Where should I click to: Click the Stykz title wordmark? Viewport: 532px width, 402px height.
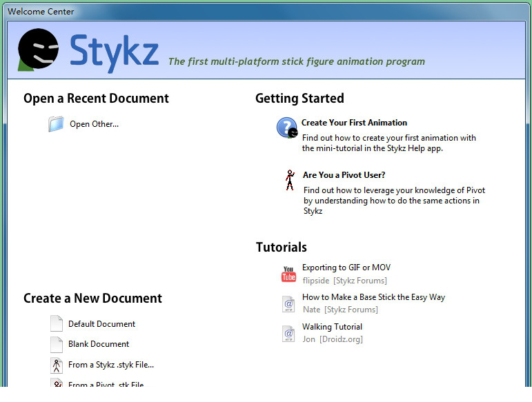[114, 52]
